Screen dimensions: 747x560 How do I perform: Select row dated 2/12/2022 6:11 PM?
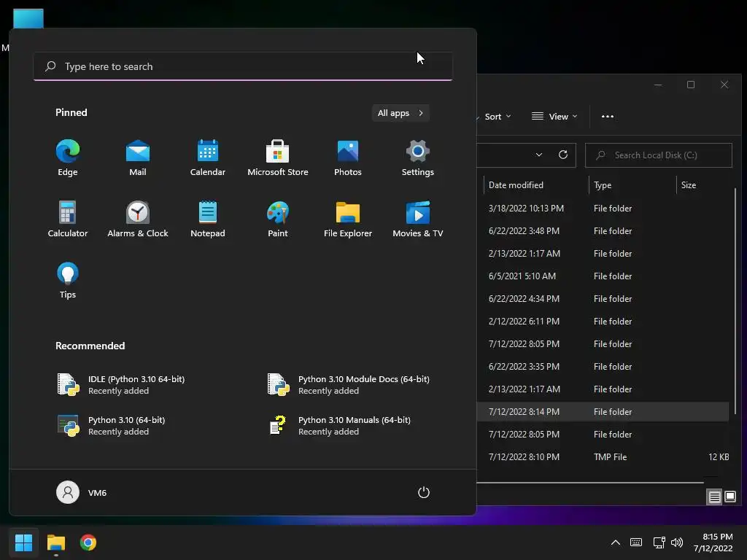603,322
